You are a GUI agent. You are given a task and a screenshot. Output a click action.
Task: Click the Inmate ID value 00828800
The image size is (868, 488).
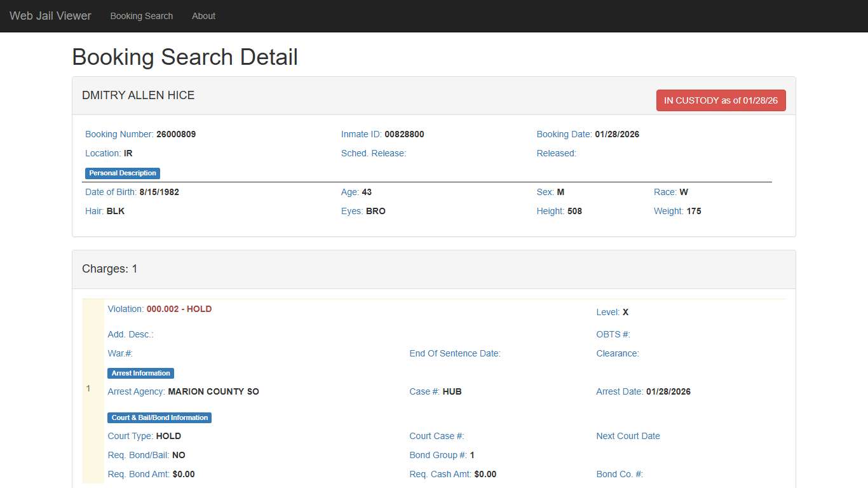(404, 134)
